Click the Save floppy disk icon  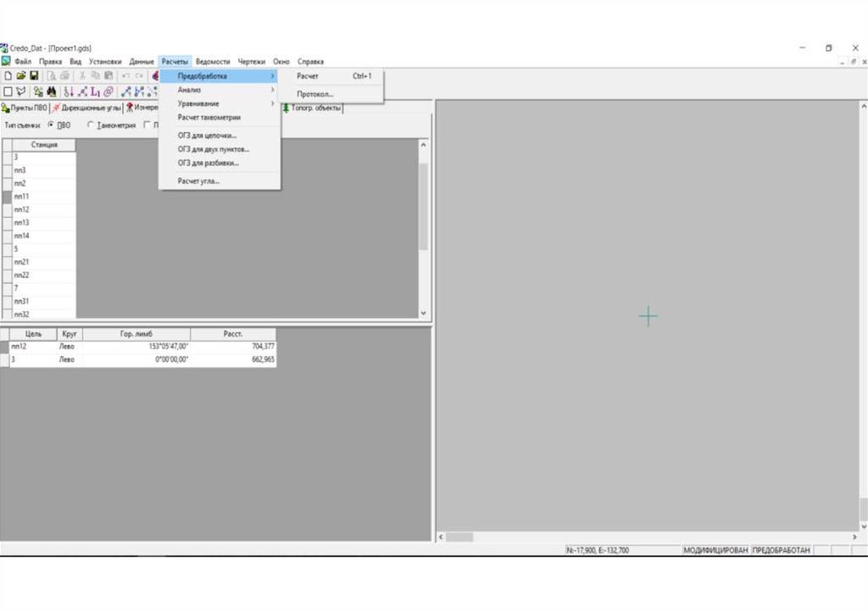(35, 76)
